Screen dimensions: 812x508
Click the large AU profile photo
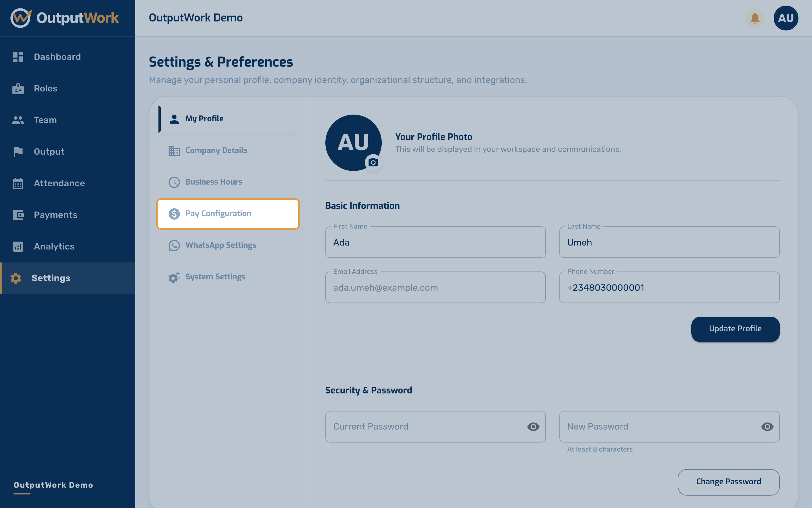pos(353,143)
